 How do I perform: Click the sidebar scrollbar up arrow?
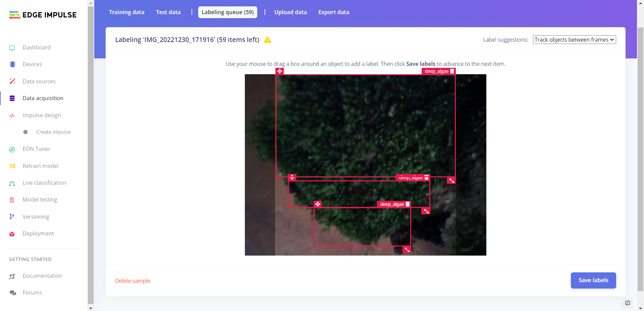[91, 3]
